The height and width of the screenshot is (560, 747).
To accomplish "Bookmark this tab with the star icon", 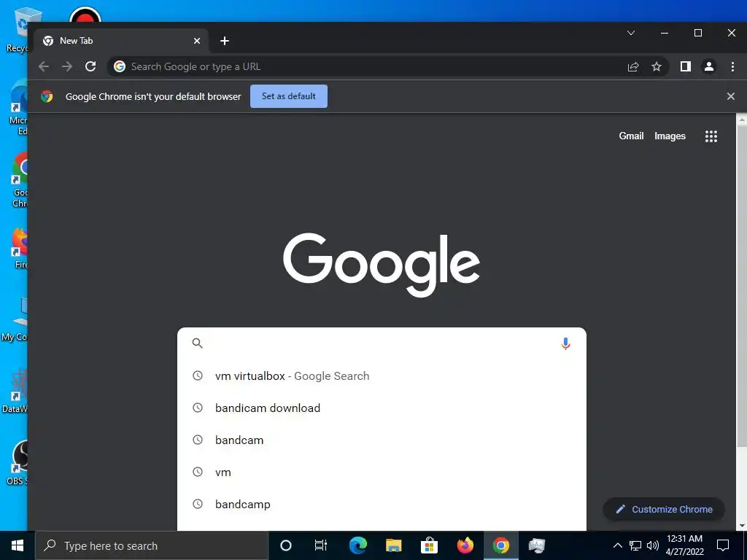I will [x=657, y=66].
